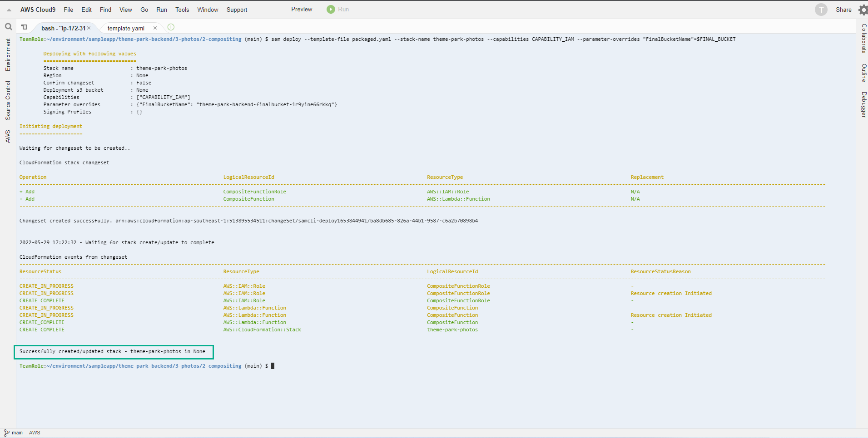Click the 'ResourceStatusReason' column header
The image size is (868, 438).
660,271
